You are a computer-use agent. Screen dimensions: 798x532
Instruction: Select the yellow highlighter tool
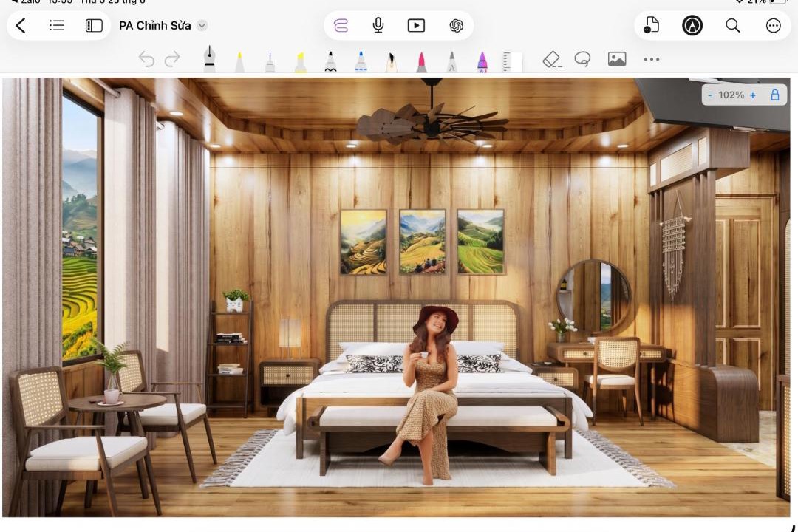click(x=300, y=61)
